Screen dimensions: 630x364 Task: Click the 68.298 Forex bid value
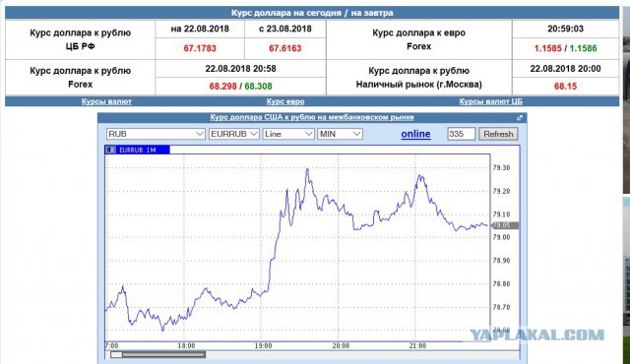(x=223, y=87)
